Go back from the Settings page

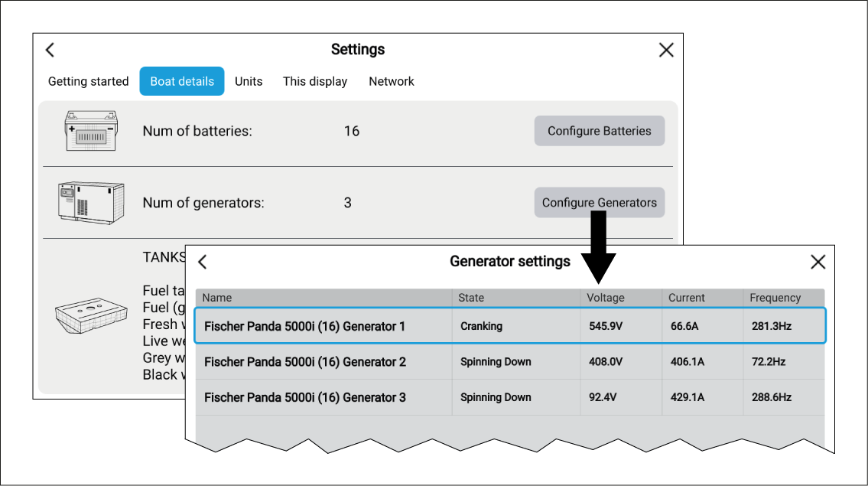[50, 50]
